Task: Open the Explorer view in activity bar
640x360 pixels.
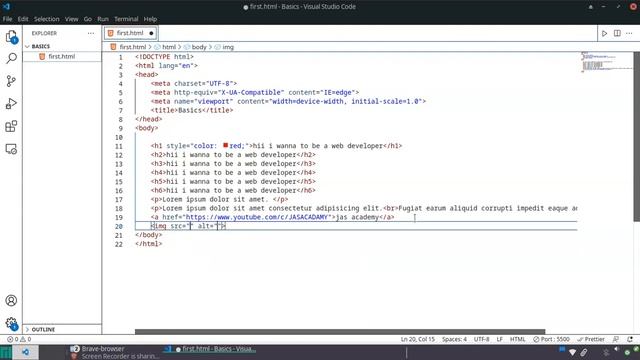Action: (11, 36)
